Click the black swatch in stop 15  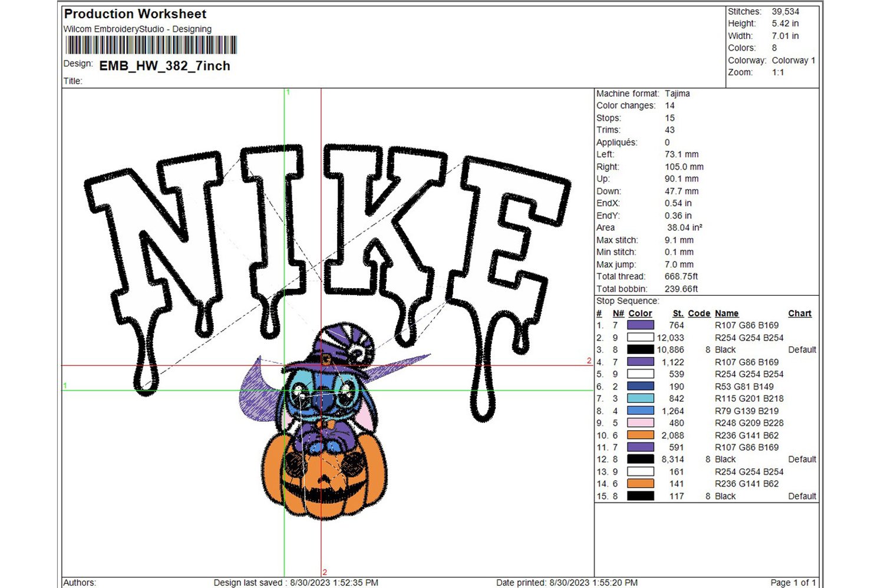point(640,496)
